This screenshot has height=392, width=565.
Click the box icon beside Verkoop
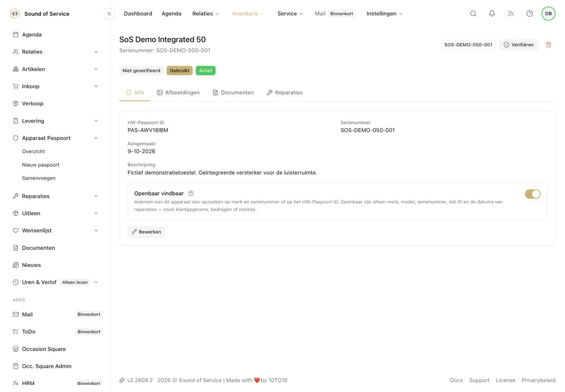point(16,103)
